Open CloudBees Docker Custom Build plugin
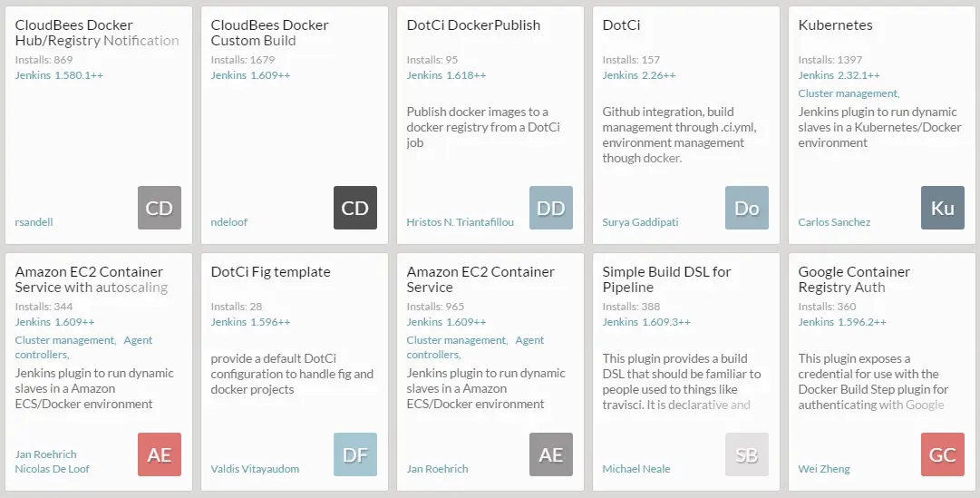 coord(270,33)
